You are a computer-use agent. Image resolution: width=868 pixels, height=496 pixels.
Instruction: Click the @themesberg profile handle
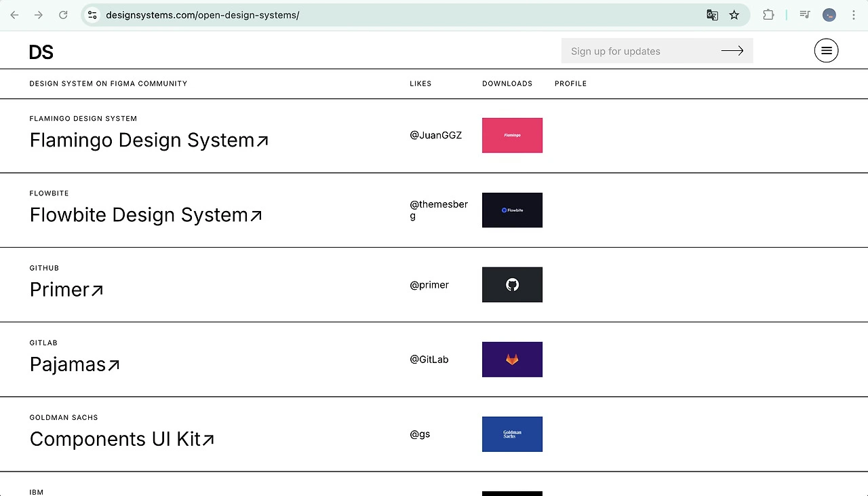tap(439, 210)
